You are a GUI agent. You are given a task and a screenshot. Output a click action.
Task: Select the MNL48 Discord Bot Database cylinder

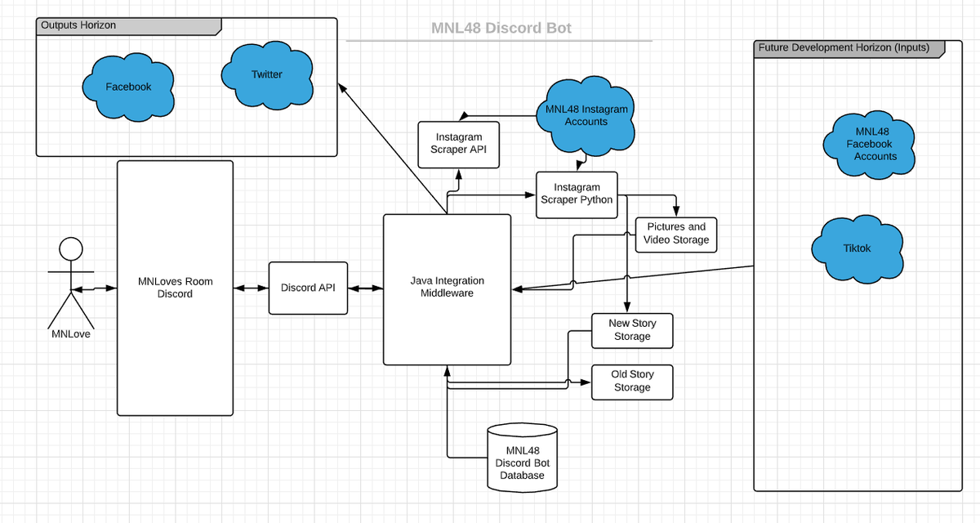[523, 458]
